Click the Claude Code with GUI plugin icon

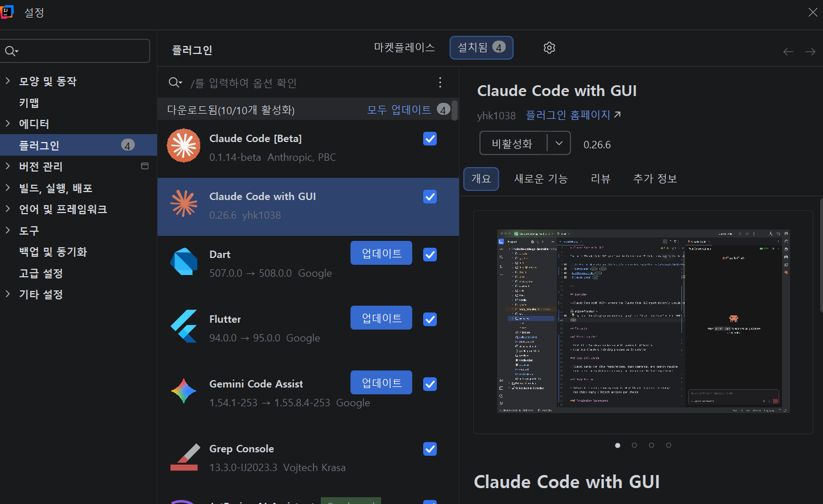click(184, 203)
